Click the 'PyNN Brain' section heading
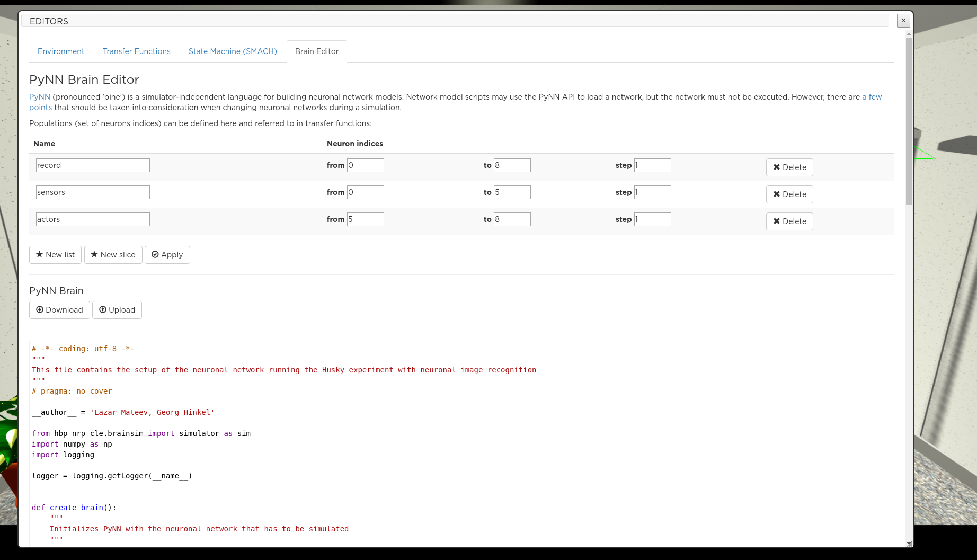 (56, 291)
